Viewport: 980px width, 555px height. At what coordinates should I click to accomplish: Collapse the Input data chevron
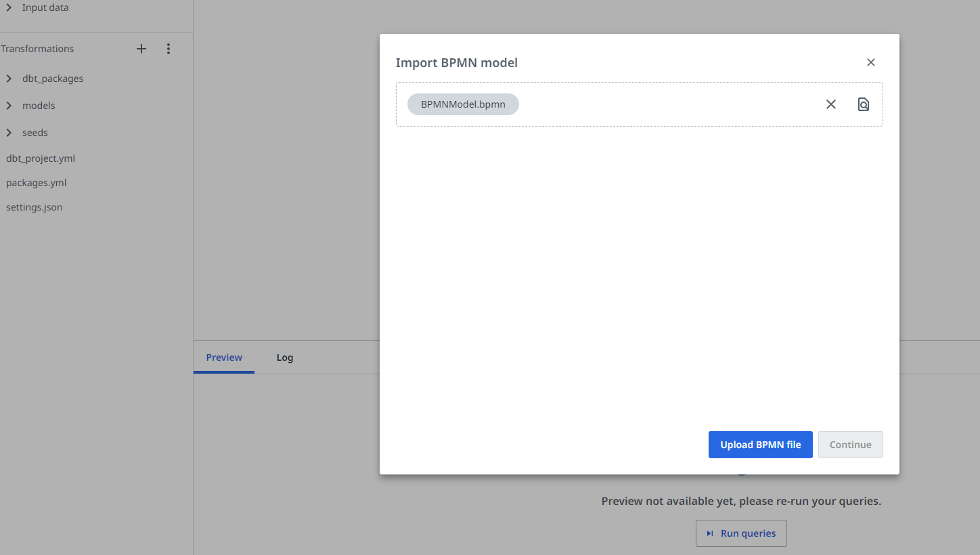pos(9,7)
